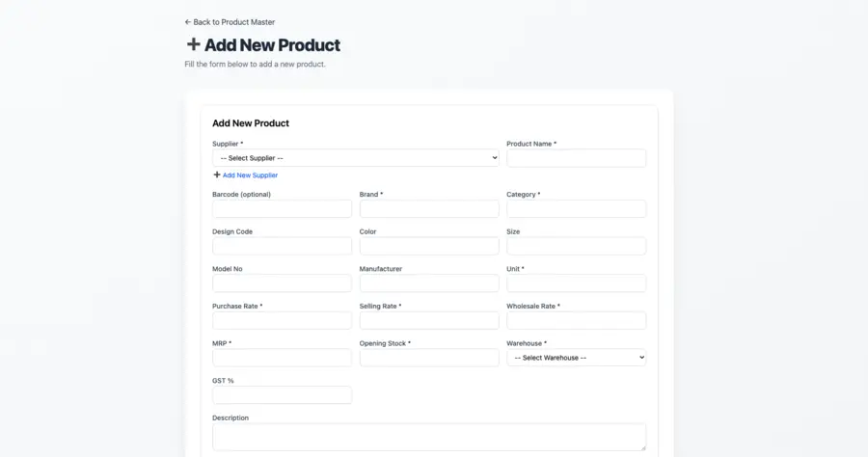Click the plus icon beside Add New Supplier

217,175
